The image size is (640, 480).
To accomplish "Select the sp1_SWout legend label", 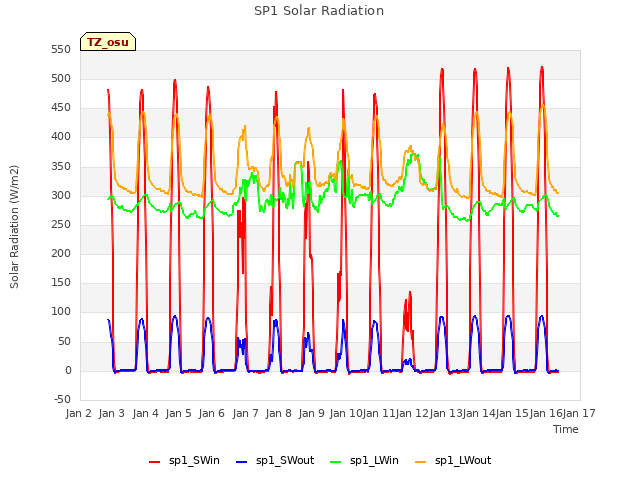I will [285, 460].
